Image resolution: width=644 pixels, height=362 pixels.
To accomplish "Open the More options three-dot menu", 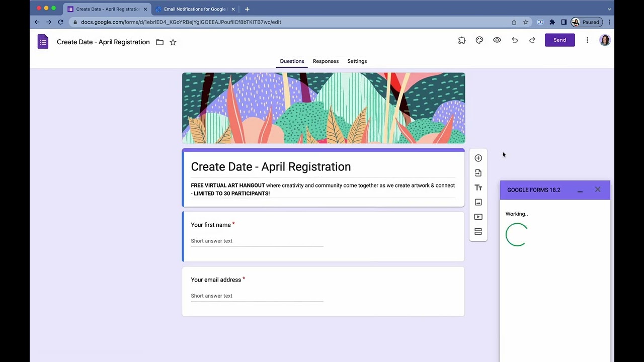I will point(587,40).
